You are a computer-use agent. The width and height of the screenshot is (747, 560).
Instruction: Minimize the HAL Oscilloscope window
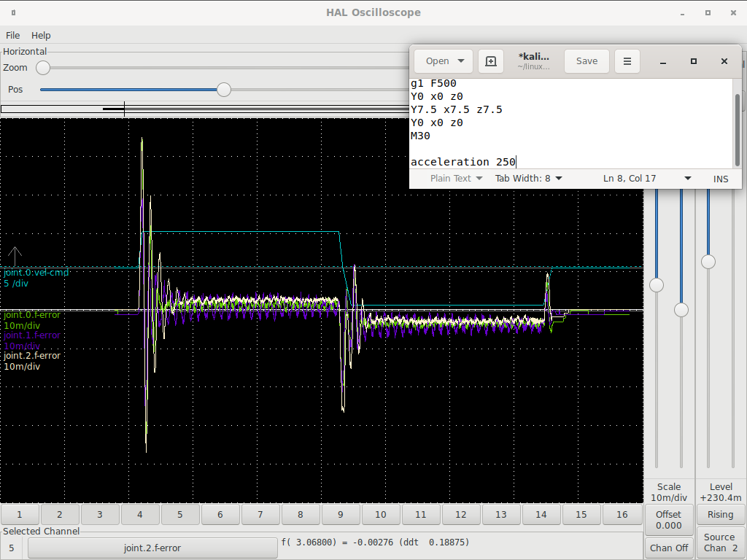pos(683,13)
